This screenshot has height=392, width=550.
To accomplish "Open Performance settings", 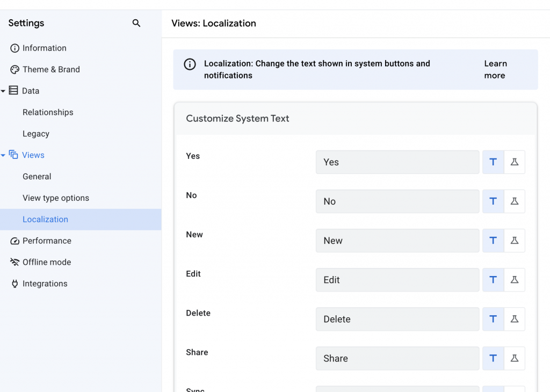I will (x=47, y=241).
